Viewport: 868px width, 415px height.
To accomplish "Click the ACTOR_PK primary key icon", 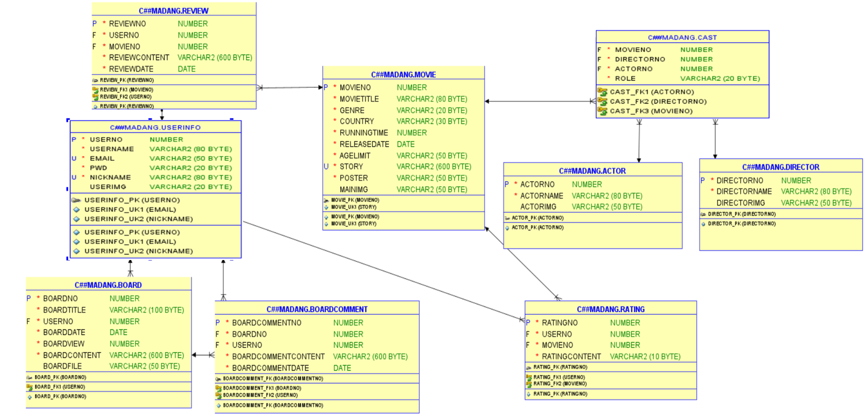I will click(x=507, y=217).
